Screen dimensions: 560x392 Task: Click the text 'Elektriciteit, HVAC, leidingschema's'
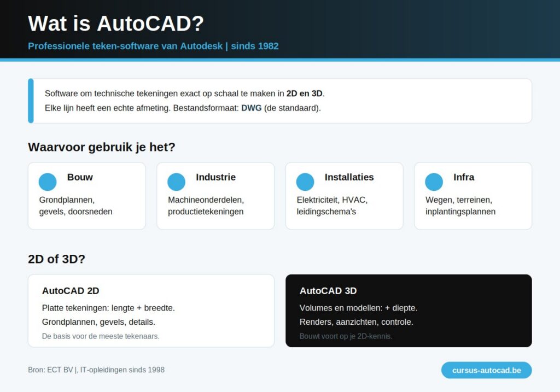pos(332,206)
